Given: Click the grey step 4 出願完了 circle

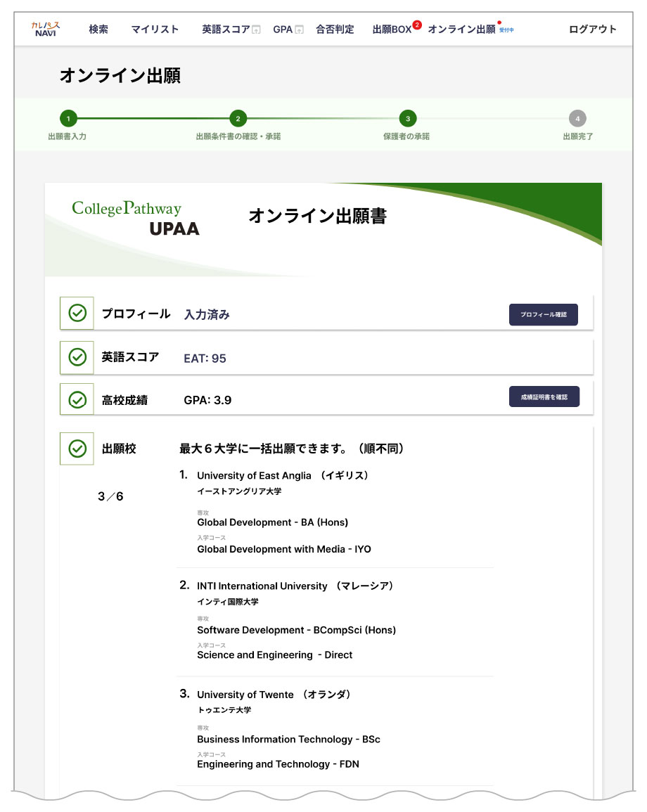Looking at the screenshot, I should coord(577,119).
